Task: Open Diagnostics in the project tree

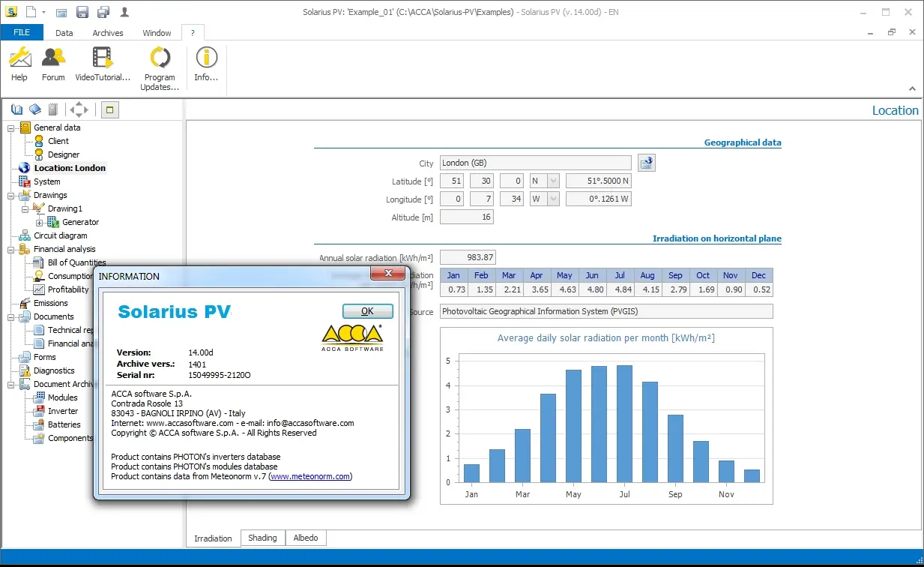Action: [54, 370]
